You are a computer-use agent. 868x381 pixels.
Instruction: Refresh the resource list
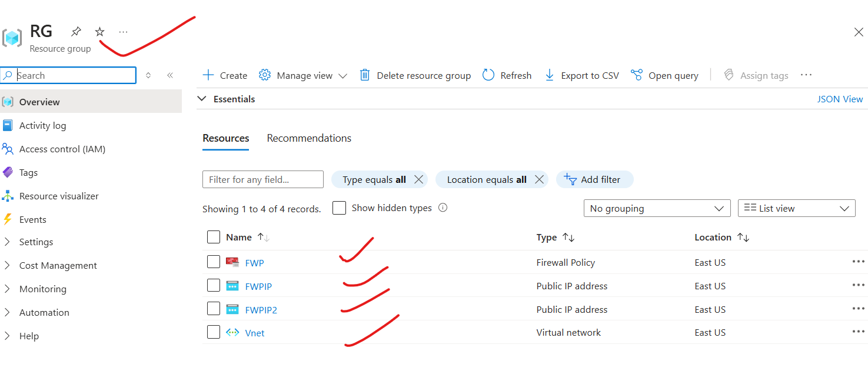(507, 75)
